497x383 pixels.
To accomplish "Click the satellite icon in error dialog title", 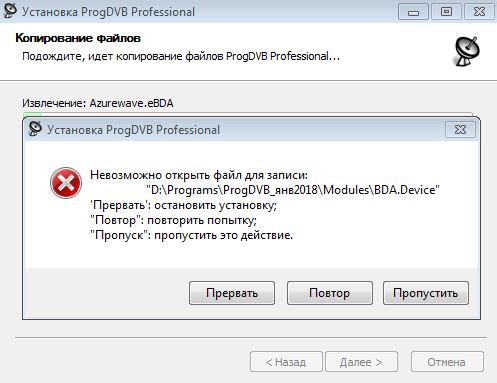I will point(35,129).
